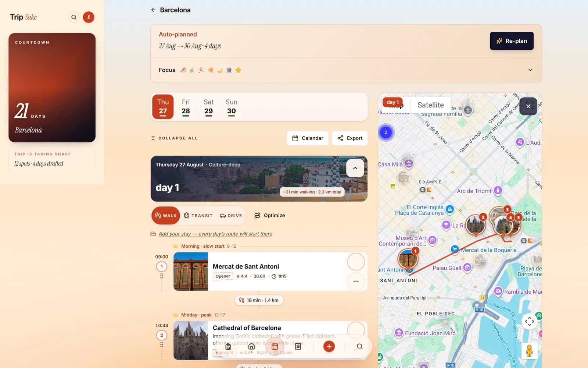
Task: Collapse the day 1 card chevron
Action: point(355,168)
